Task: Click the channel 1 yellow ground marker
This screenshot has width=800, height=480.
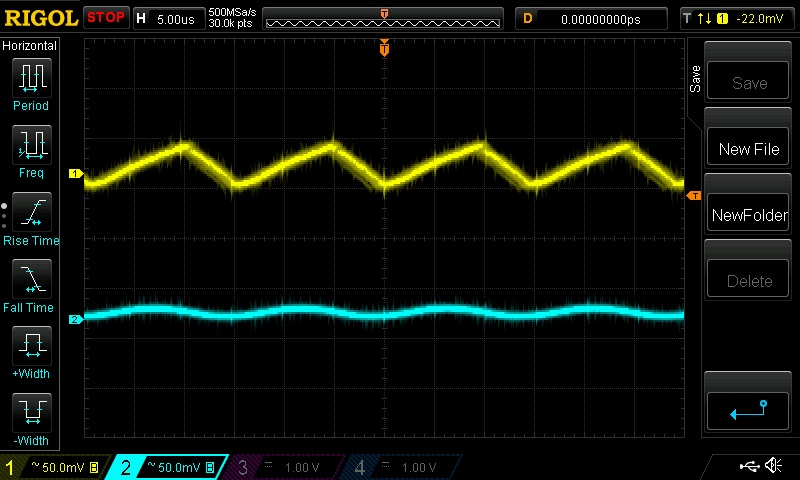Action: tap(76, 174)
